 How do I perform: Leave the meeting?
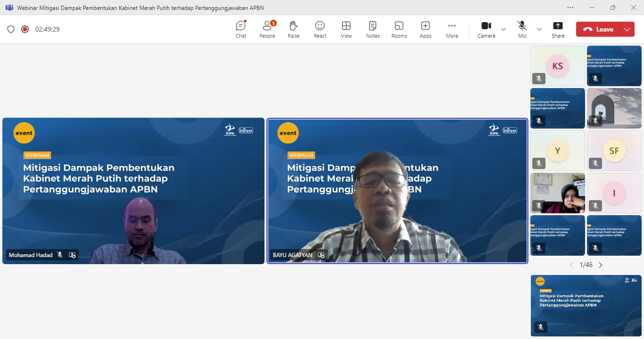click(x=598, y=29)
